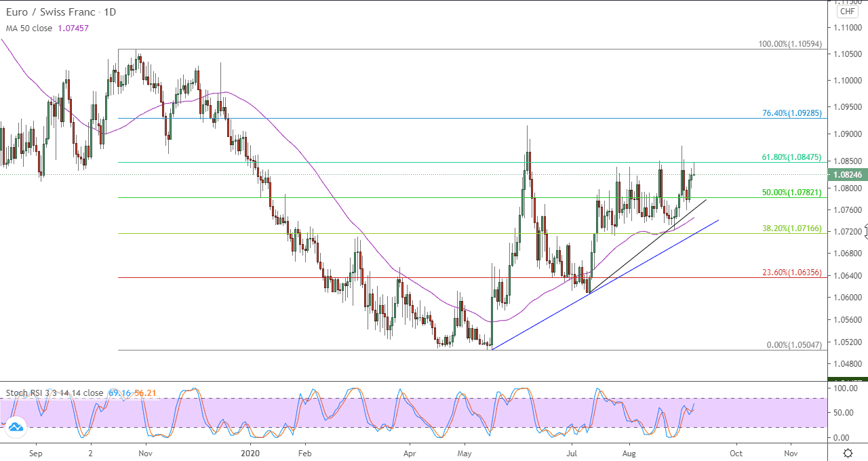Click the 2020 label on time axis

250,452
